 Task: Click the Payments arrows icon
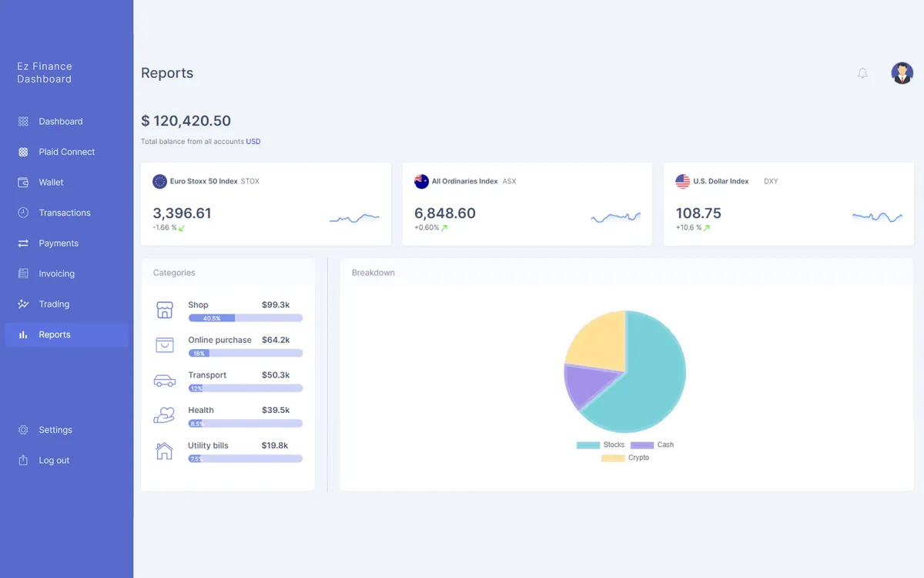[23, 244]
